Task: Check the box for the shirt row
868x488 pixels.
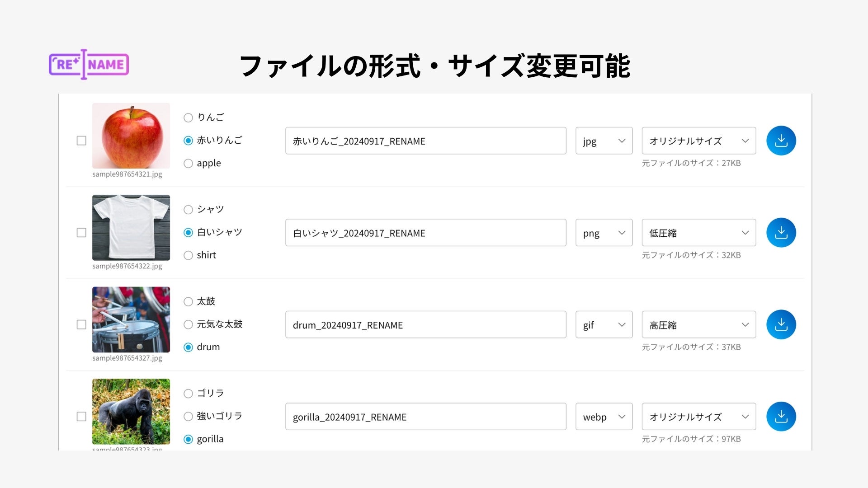Action: 81,233
